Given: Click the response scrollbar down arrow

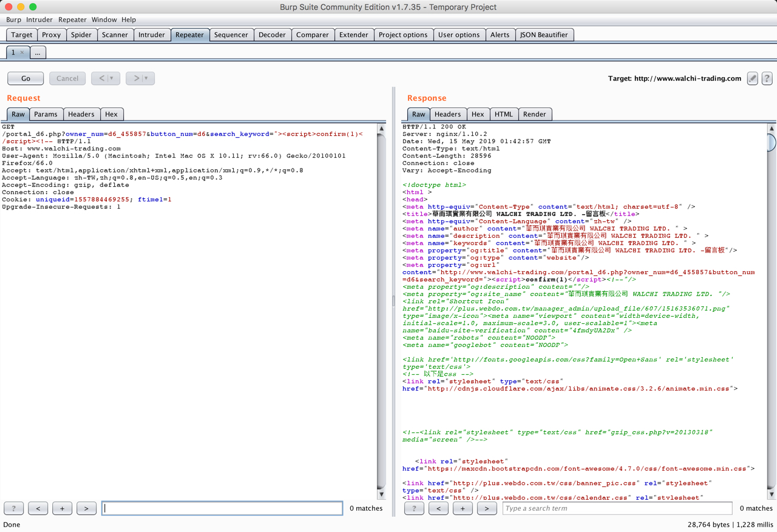Looking at the screenshot, I should 772,494.
